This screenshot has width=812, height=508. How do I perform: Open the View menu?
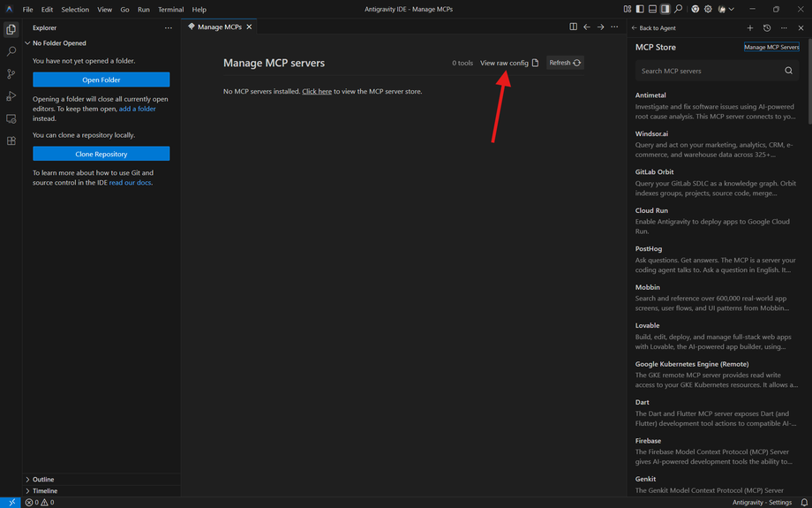tap(105, 10)
